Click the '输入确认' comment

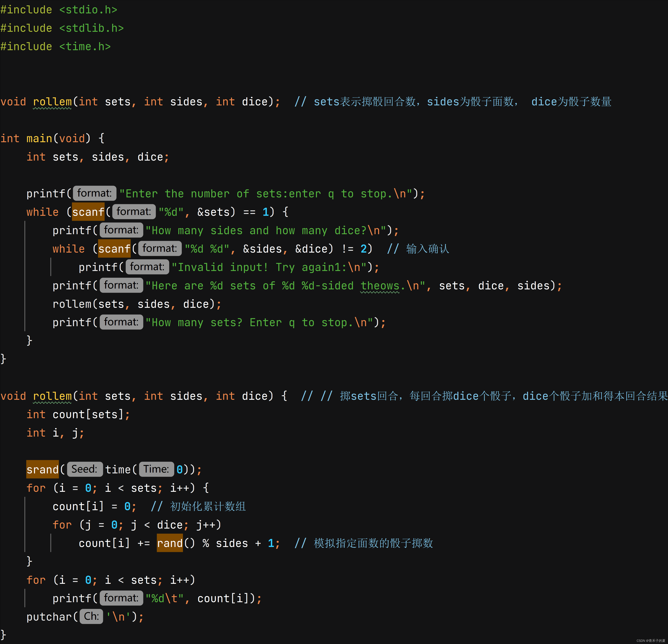(427, 249)
